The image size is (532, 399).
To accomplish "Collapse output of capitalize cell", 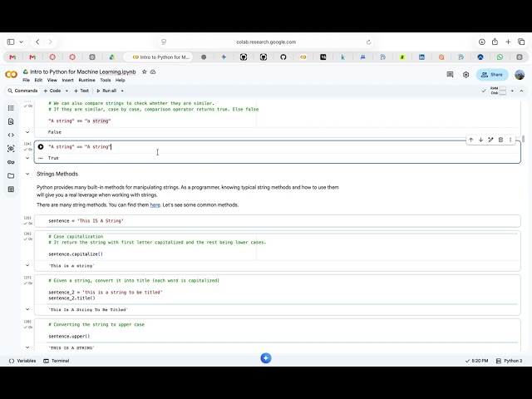I will point(27,265).
